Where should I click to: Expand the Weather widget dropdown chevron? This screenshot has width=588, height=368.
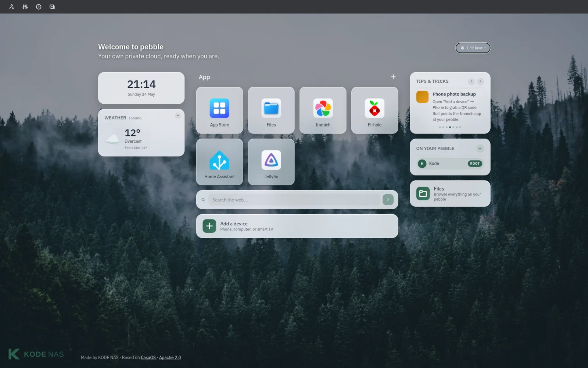tap(178, 115)
